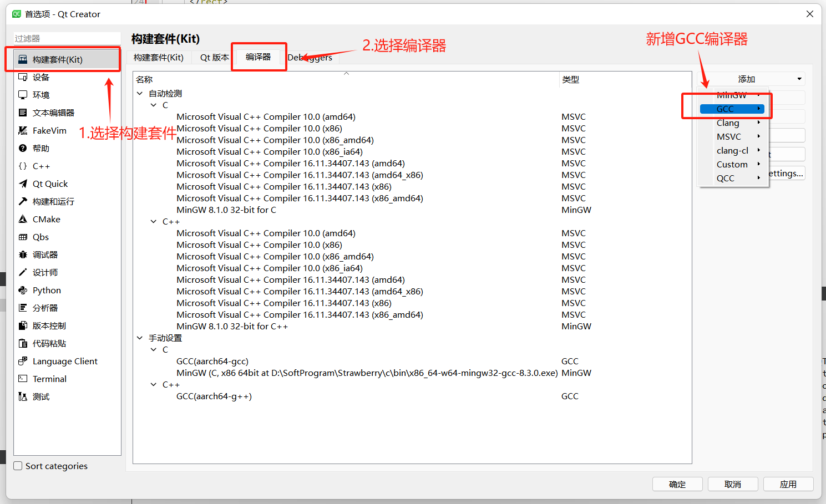Open the 文本编辑器 text editor icon
This screenshot has height=504, width=826.
tap(23, 113)
